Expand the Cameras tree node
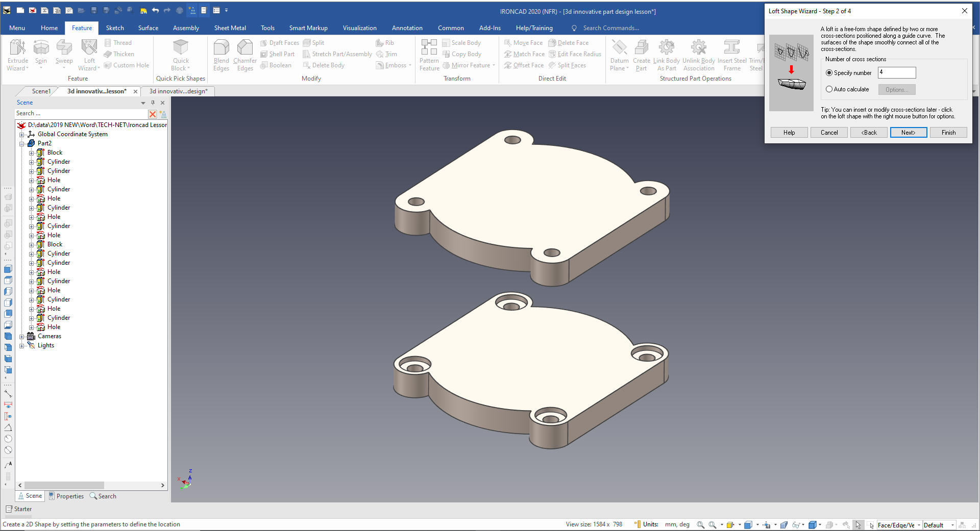Screen dimensions: 980x531 tap(22, 337)
